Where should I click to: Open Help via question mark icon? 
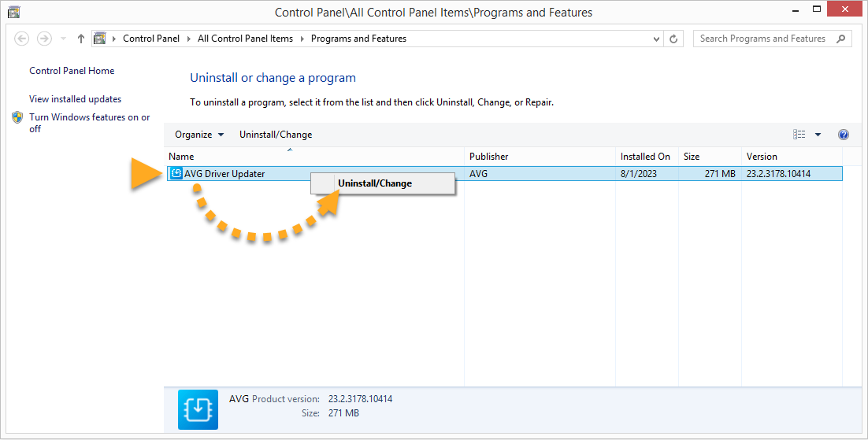pos(844,135)
